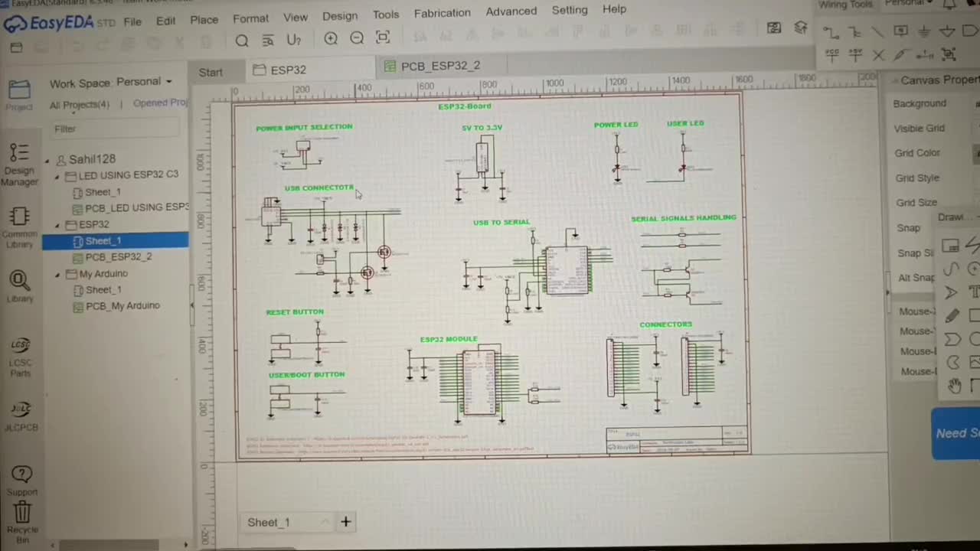Image resolution: width=980 pixels, height=551 pixels.
Task: Open the Library search sidebar icon
Action: click(x=20, y=287)
